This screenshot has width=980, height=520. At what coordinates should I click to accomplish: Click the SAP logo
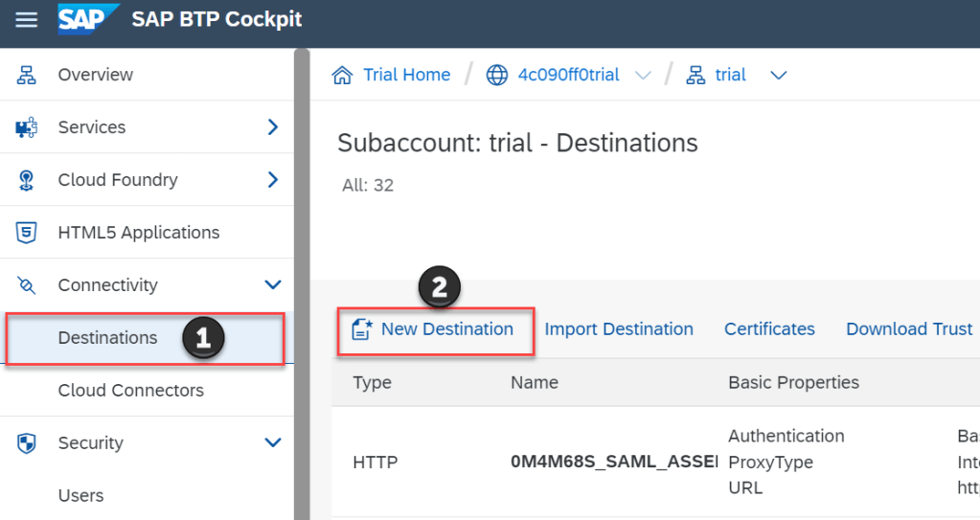click(x=88, y=19)
